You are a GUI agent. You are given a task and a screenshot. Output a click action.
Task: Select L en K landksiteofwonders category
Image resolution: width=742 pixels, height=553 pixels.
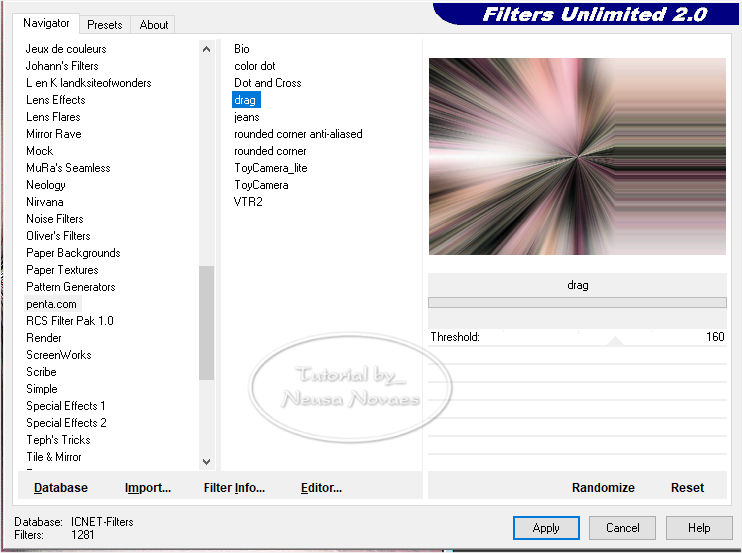click(x=88, y=83)
